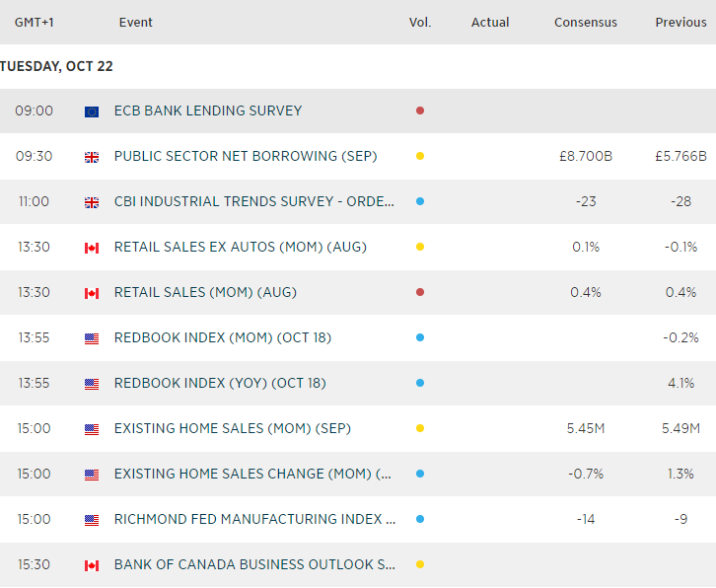Open the Existing Home Sales Change (MoM) event
Screen dimensions: 716x588
(252, 474)
